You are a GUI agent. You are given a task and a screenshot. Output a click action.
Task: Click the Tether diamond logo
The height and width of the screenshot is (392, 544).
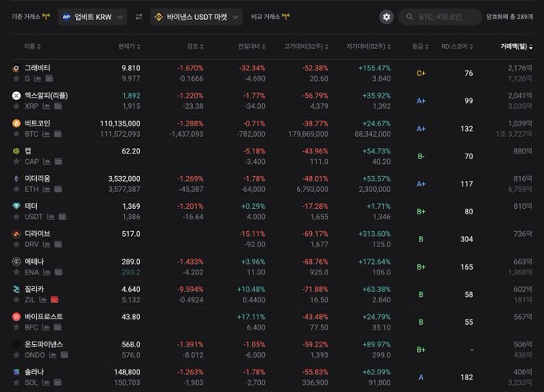[x=16, y=206]
